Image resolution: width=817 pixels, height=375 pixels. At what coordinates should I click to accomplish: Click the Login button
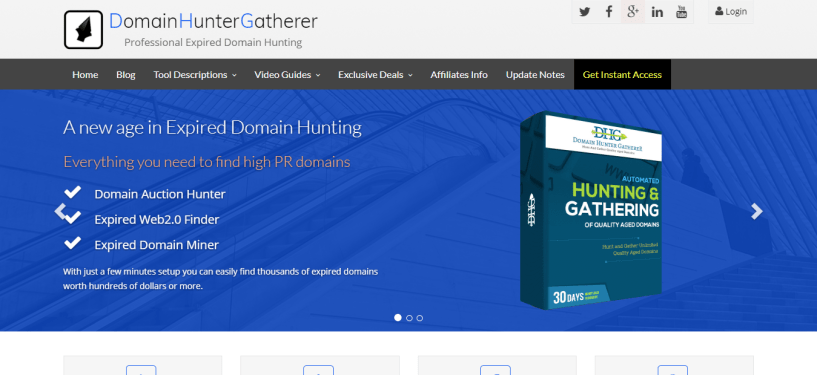tap(731, 11)
